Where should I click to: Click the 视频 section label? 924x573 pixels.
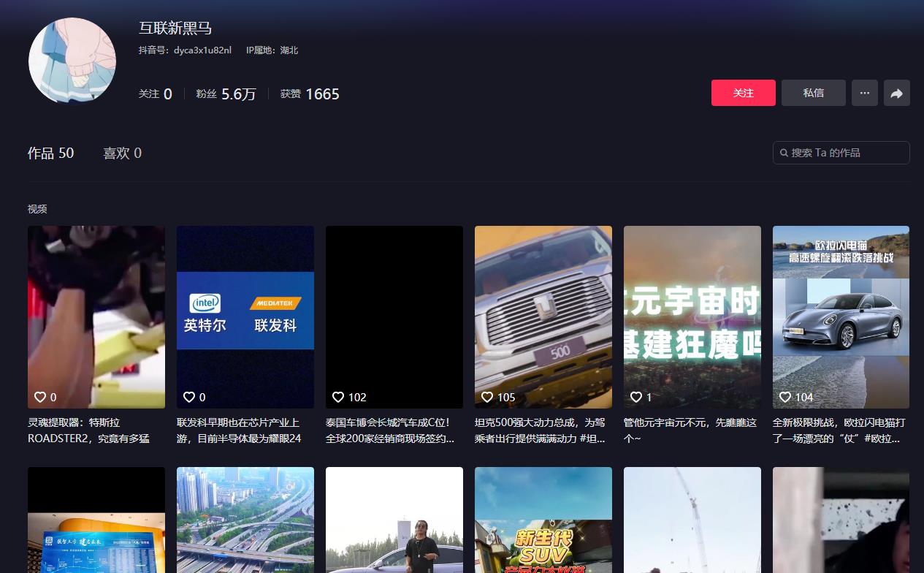(37, 209)
